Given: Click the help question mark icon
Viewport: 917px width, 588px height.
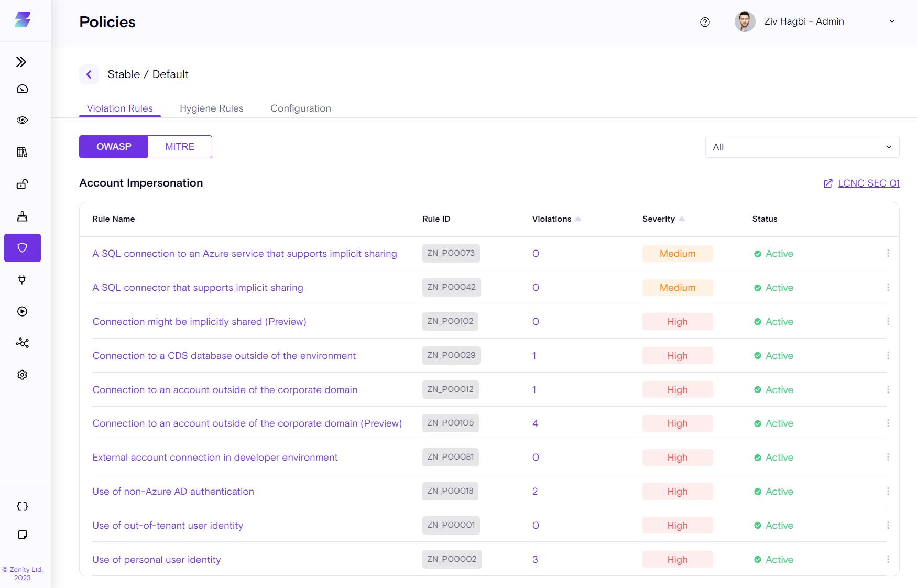Looking at the screenshot, I should click(705, 22).
